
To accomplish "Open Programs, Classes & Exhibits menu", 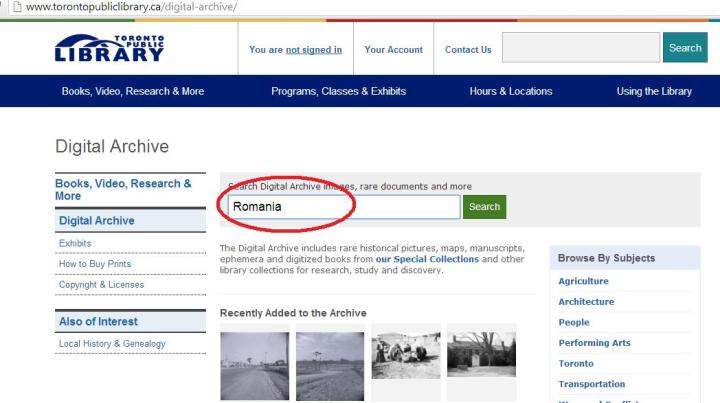I will [x=338, y=91].
